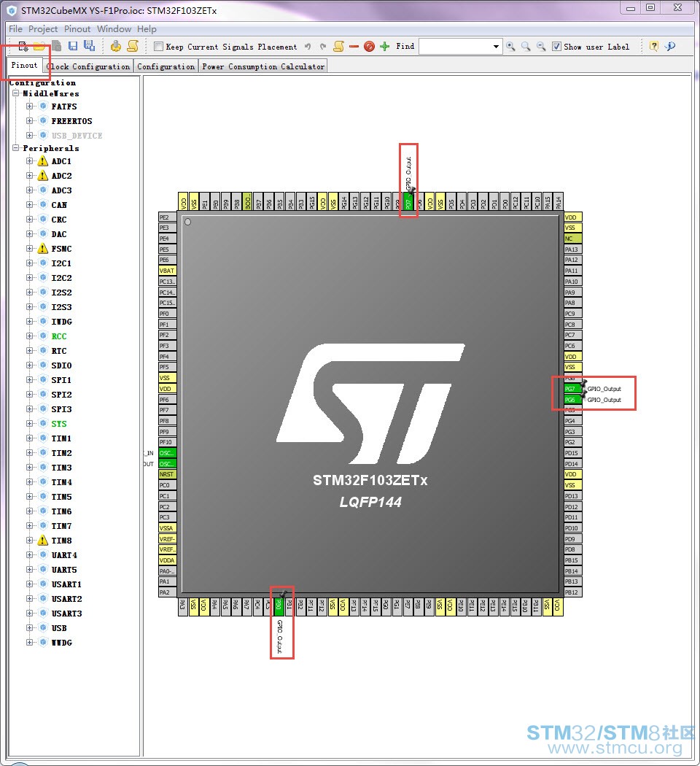Select TIM1 in peripherals tree

[61, 438]
